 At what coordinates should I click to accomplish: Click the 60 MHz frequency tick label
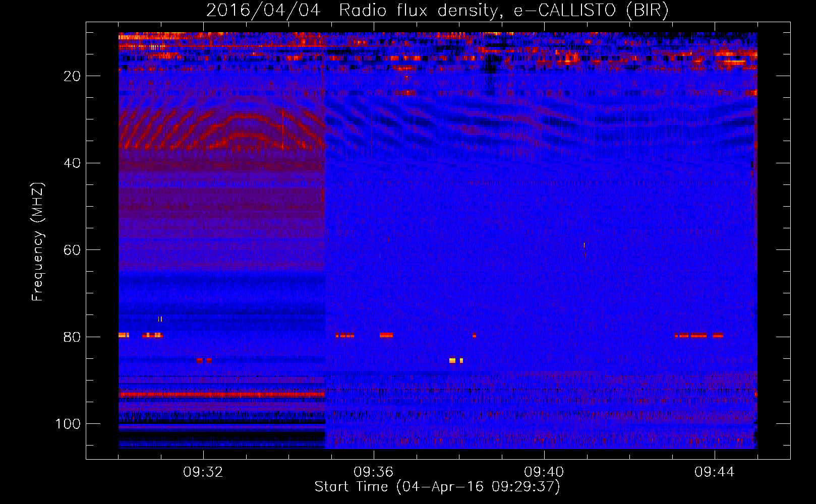click(72, 250)
